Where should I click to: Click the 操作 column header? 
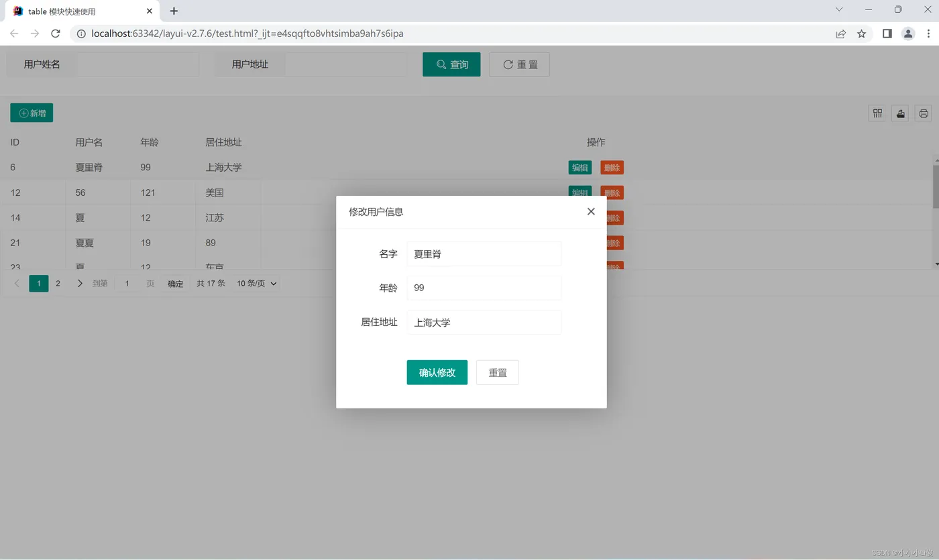coord(596,142)
